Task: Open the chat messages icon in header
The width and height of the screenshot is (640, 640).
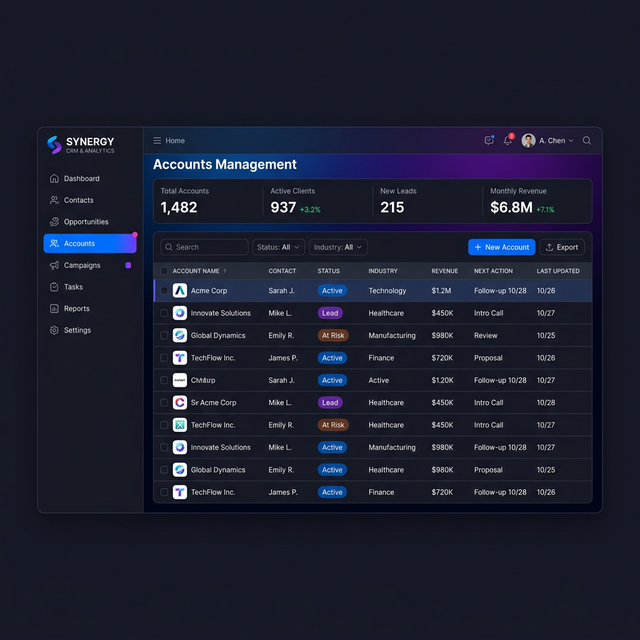Action: click(x=489, y=140)
